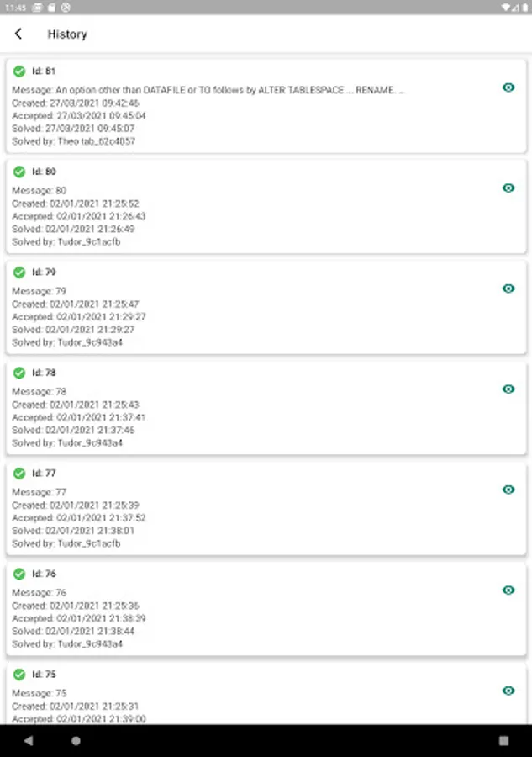View details of entry Id: 81
The height and width of the screenshot is (757, 532).
[x=508, y=87]
